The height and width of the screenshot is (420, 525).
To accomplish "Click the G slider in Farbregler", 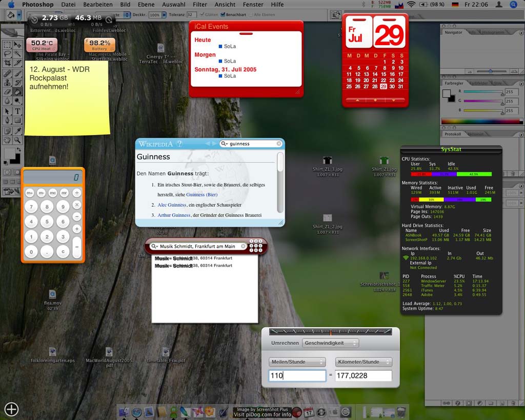I will [x=483, y=101].
